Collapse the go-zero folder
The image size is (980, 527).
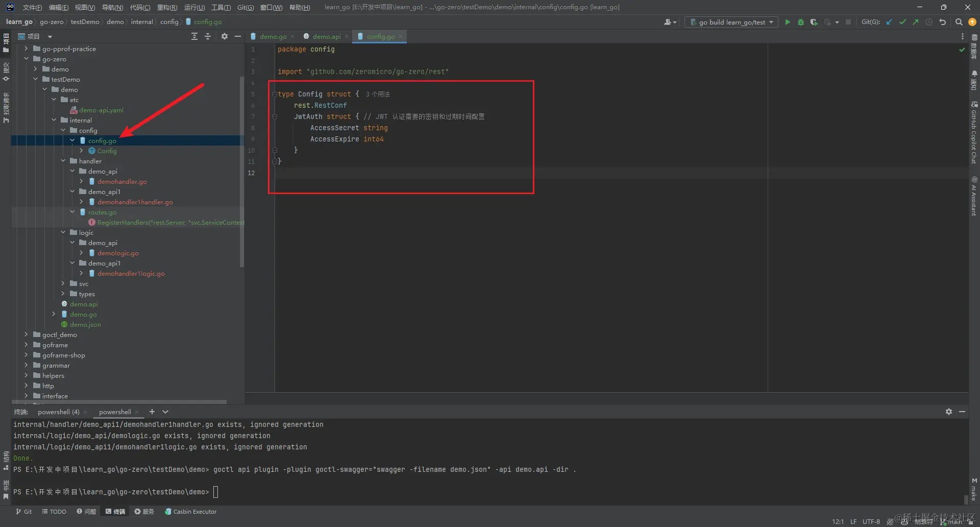point(26,59)
